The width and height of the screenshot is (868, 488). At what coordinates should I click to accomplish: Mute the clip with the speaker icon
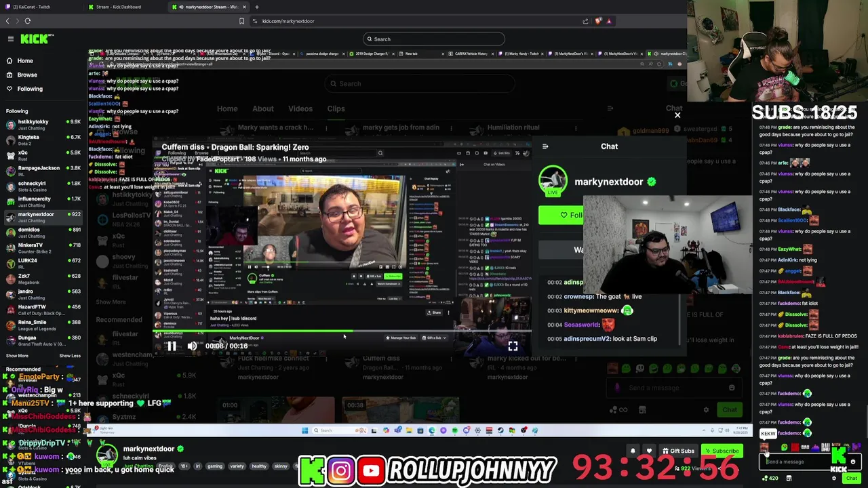[192, 346]
